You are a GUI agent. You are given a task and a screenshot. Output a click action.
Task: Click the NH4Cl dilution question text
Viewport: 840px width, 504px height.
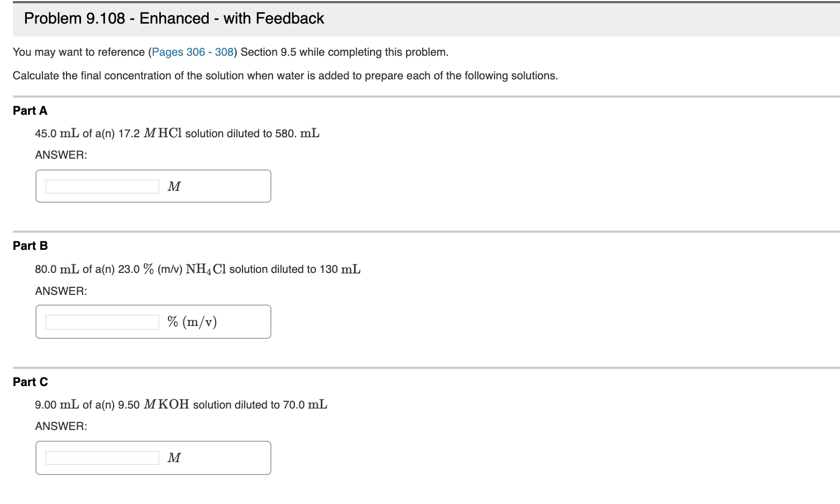[x=197, y=269]
